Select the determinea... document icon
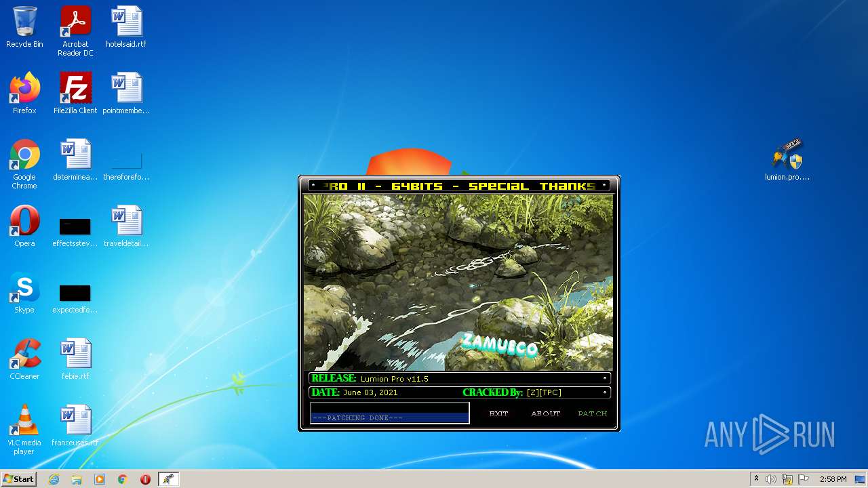This screenshot has width=868, height=488. [75, 160]
